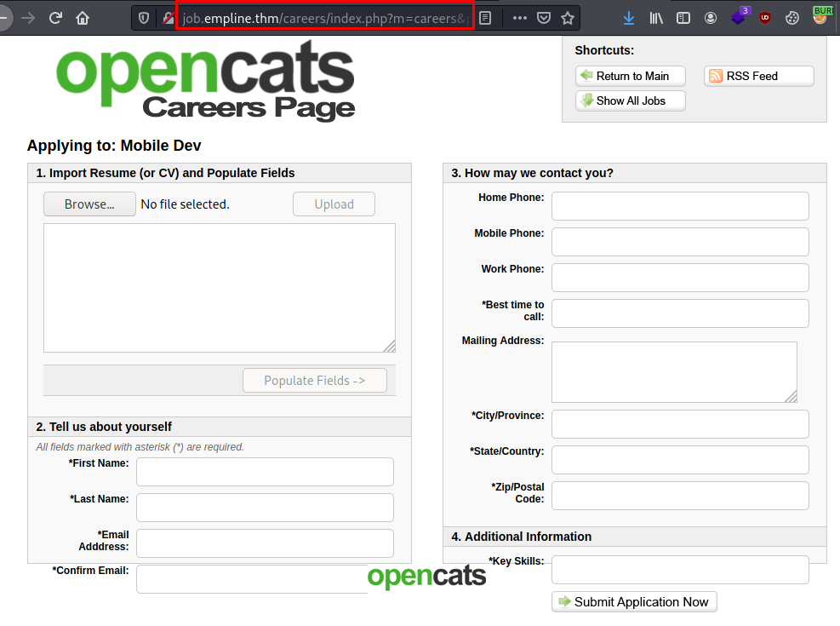Focus the Zip/Postal Code field
This screenshot has width=840, height=626.
click(x=680, y=496)
